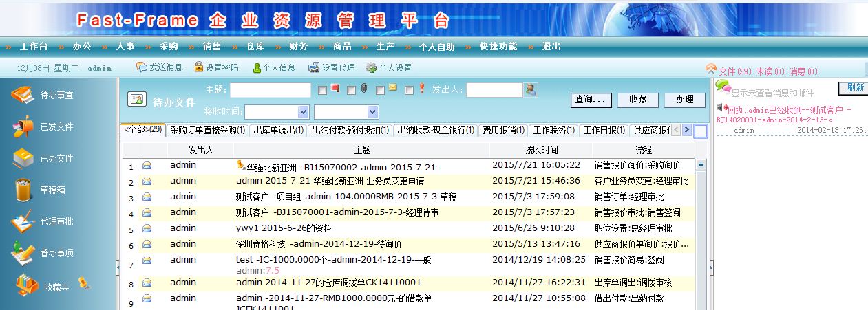This screenshot has height=310, width=868.
Task: Click the envelope icon in row 1
Action: 147,165
